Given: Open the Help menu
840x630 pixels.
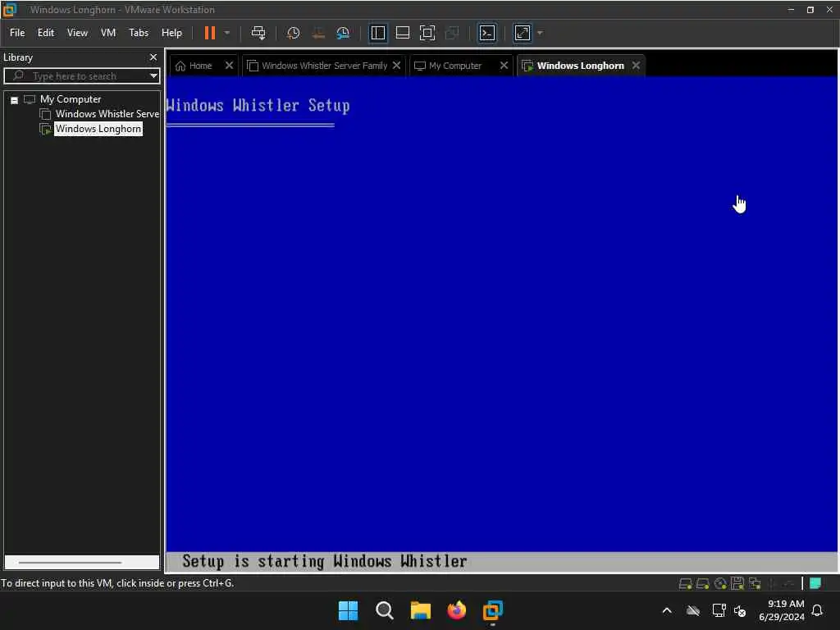Looking at the screenshot, I should pyautogui.click(x=171, y=33).
